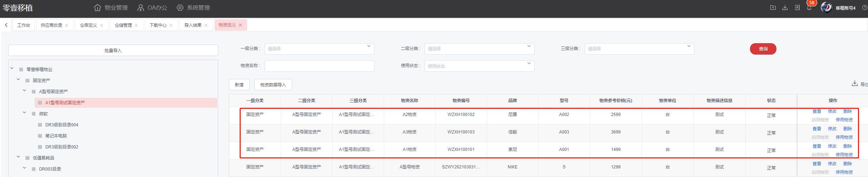Click 查看 for the A3物资 row

(817, 129)
